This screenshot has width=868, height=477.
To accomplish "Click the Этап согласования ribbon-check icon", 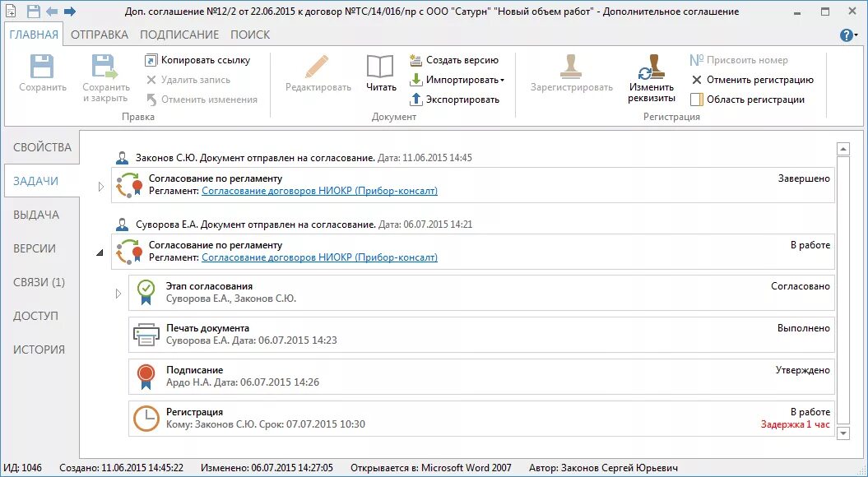I will pos(146,292).
